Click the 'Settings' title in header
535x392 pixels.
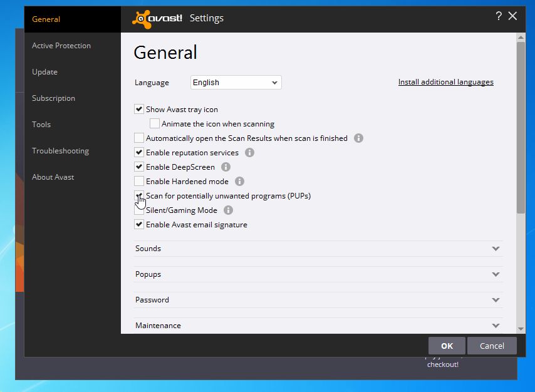point(207,18)
